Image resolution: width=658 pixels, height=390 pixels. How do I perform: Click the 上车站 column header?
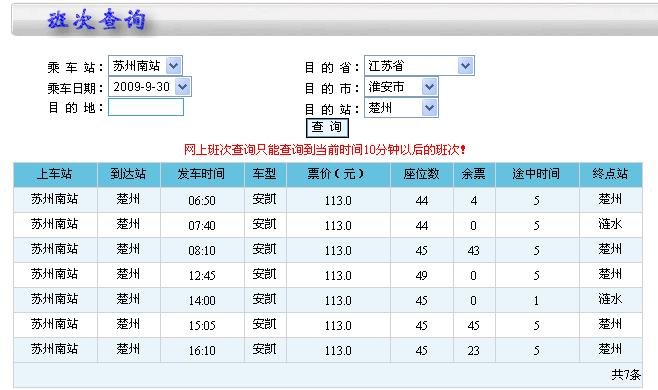[55, 174]
